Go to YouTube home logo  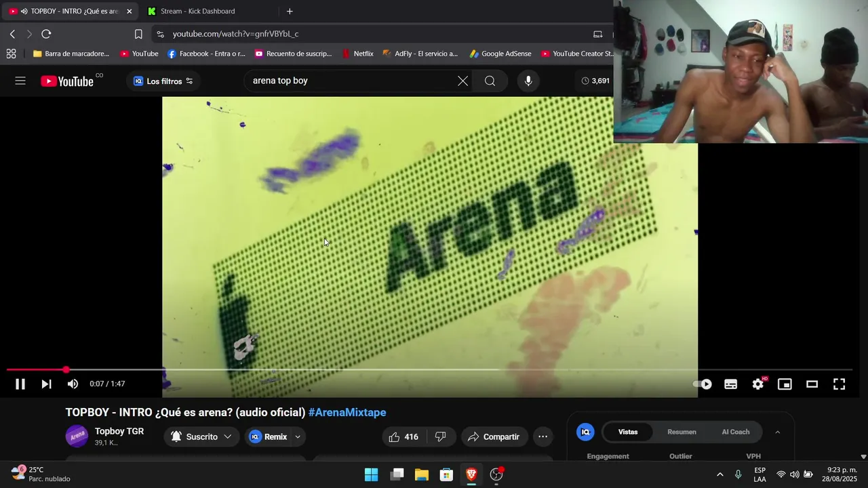tap(67, 81)
